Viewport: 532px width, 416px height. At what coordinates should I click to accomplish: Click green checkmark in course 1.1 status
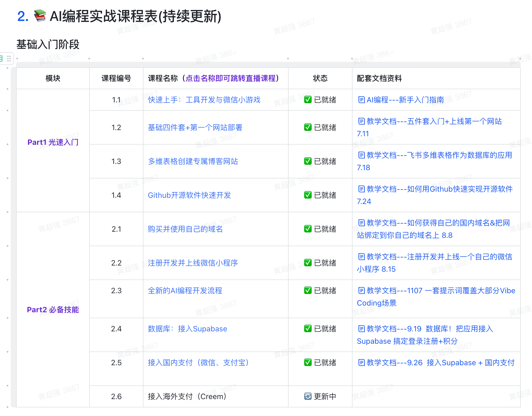tap(308, 100)
